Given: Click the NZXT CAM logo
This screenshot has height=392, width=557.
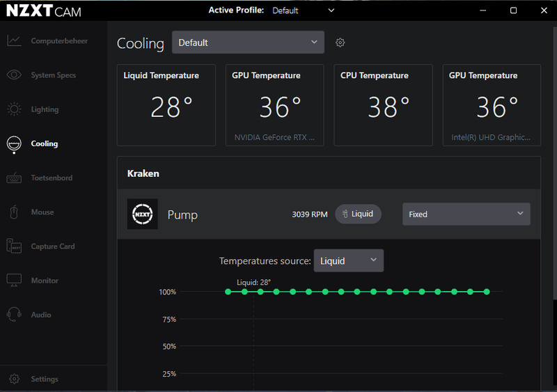Looking at the screenshot, I should (44, 10).
